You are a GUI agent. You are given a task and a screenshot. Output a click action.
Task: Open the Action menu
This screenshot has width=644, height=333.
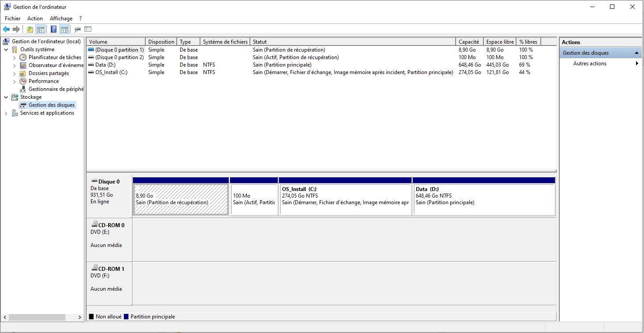pos(35,19)
